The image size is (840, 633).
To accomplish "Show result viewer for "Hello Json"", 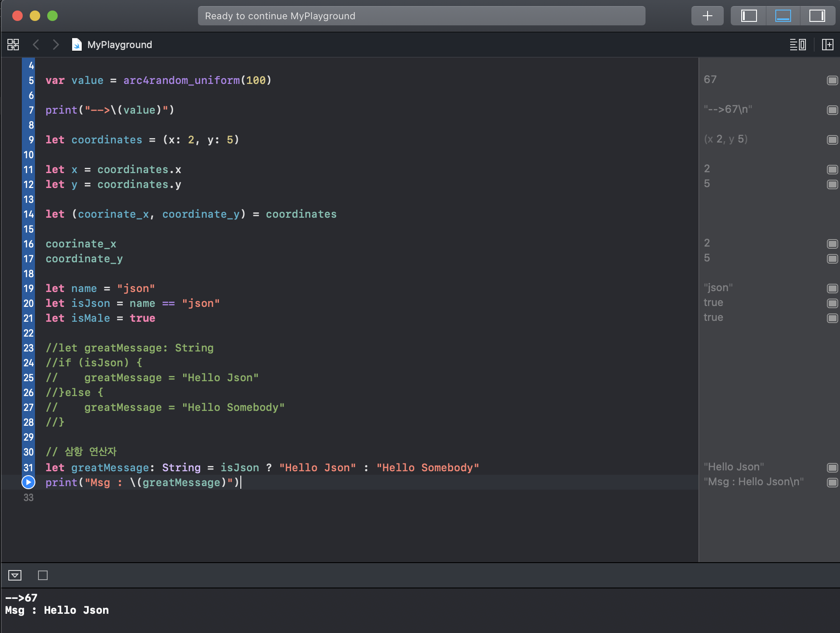I will coord(832,468).
